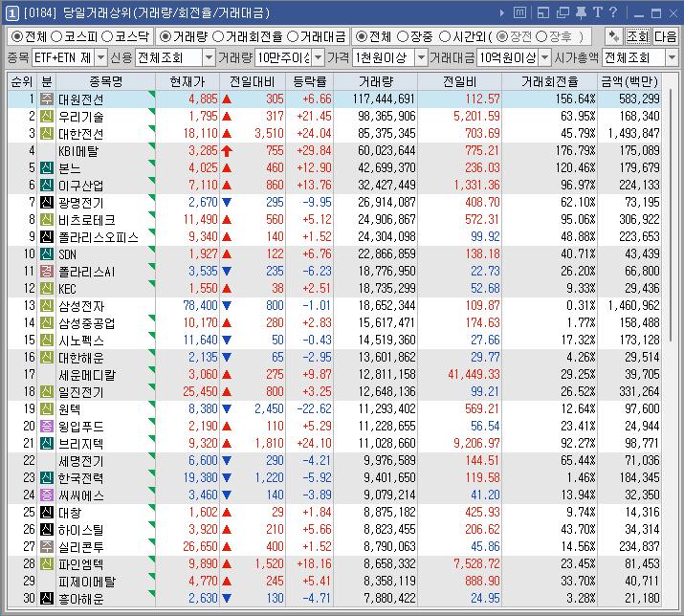Open the 가격 1천원이상 dropdown
The image size is (684, 616).
click(x=421, y=57)
